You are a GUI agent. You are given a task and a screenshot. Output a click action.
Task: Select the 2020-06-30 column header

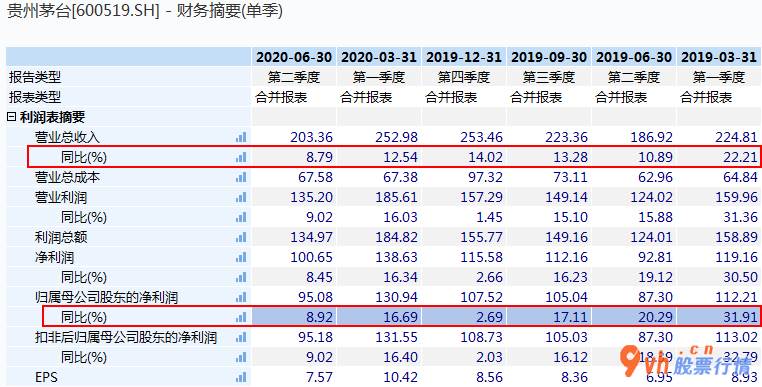(294, 57)
